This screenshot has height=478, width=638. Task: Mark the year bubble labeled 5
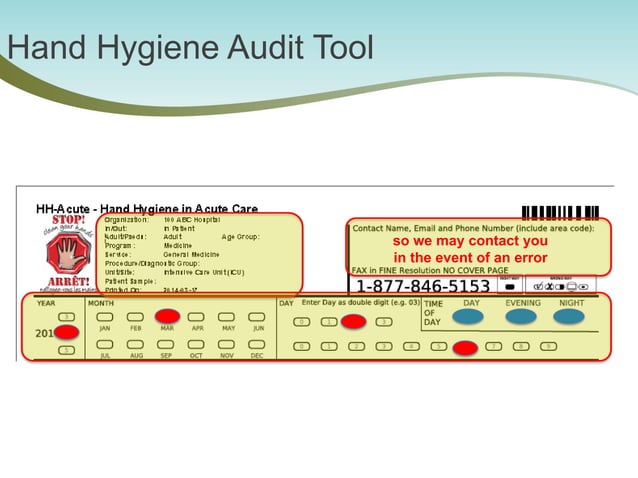66,350
